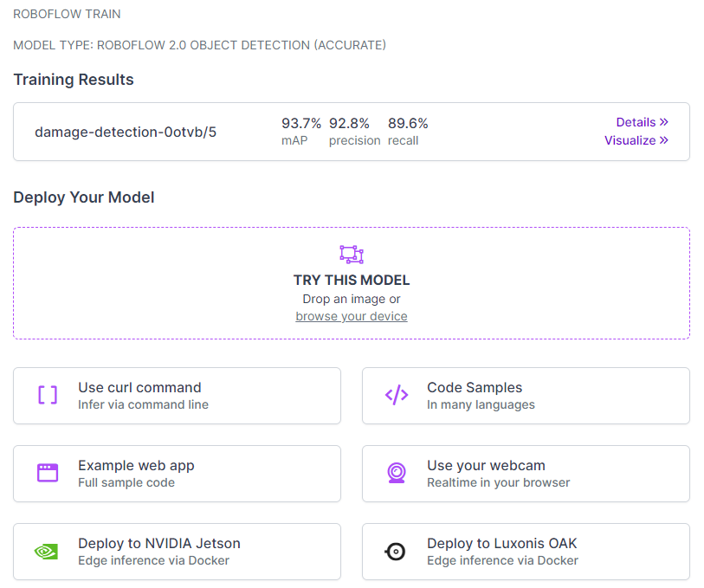
Task: Click the browser window web app icon
Action: pos(48,473)
